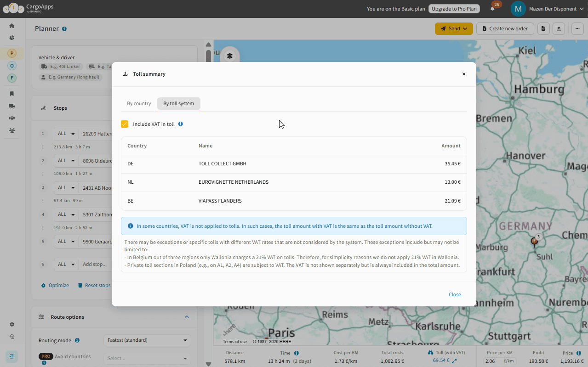Expand the toll details arrow icon

(454, 361)
